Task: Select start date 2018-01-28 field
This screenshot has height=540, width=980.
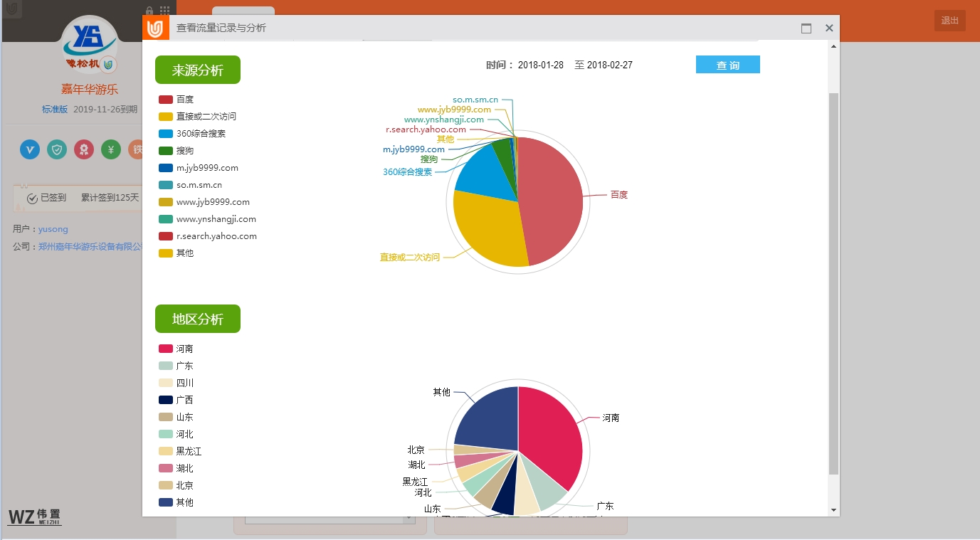Action: 540,65
